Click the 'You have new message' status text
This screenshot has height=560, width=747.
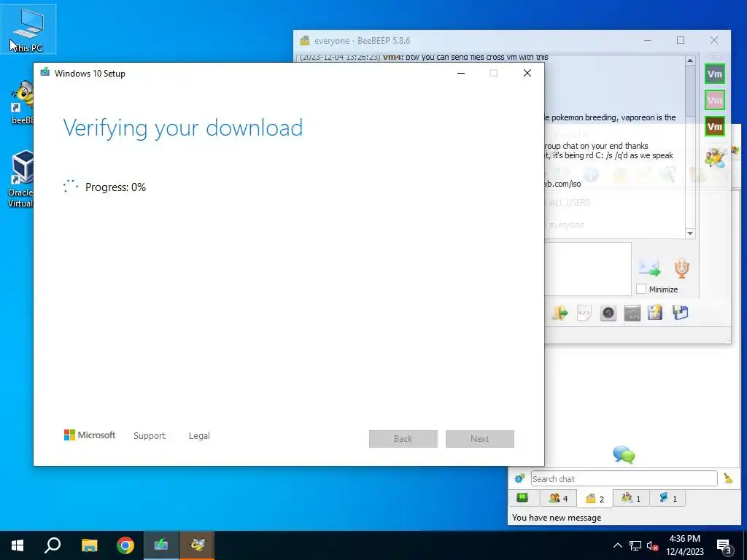[x=557, y=518]
